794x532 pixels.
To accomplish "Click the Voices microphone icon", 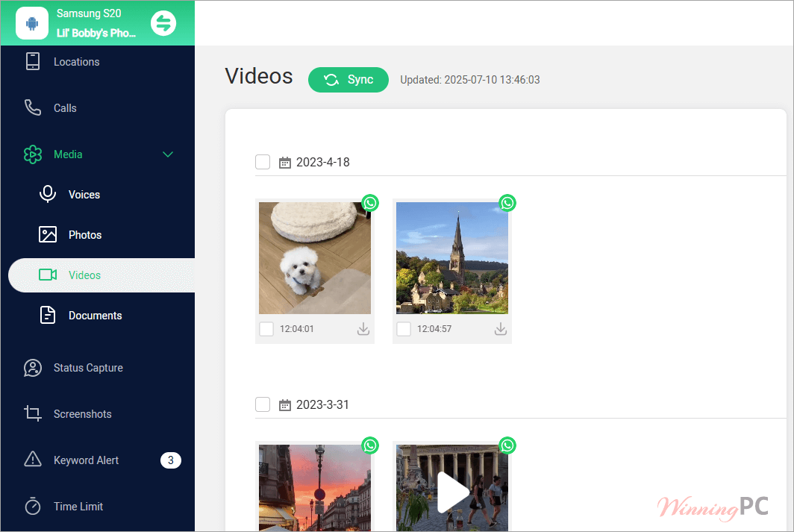I will click(x=48, y=195).
